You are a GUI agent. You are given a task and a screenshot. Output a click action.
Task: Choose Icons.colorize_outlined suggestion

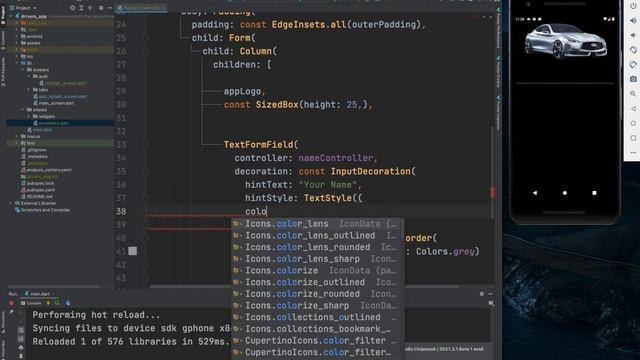[318, 282]
